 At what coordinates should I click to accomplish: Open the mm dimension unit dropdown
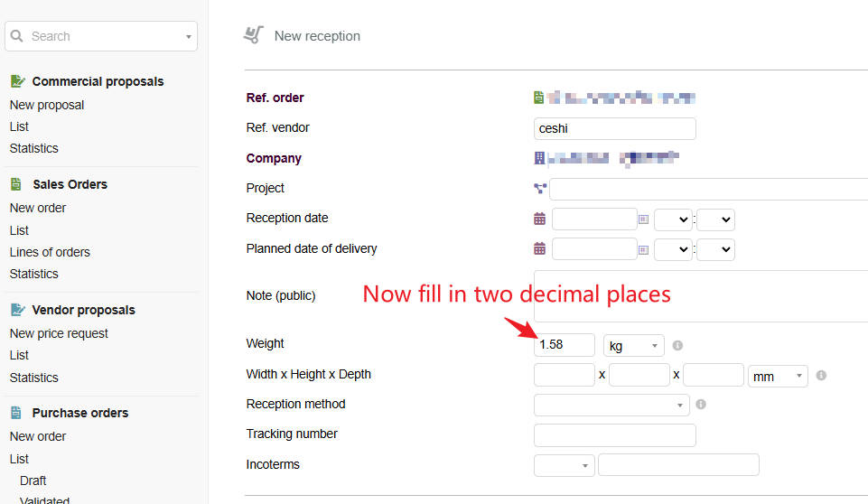[777, 376]
